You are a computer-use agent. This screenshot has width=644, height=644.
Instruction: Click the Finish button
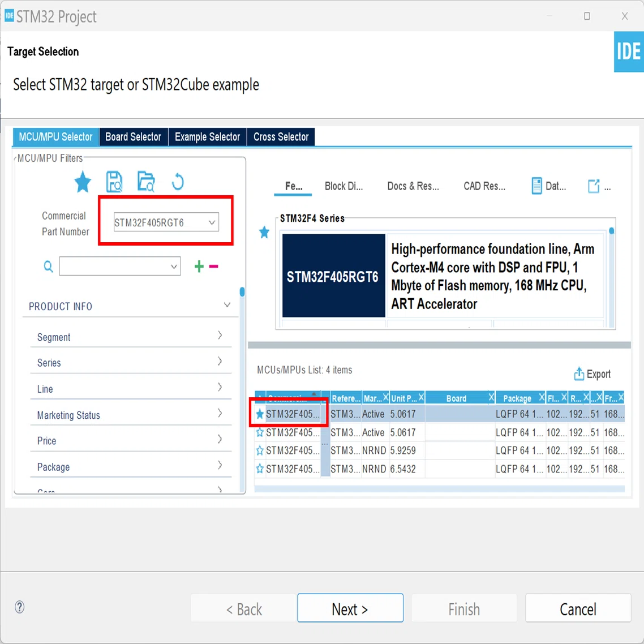click(x=464, y=608)
